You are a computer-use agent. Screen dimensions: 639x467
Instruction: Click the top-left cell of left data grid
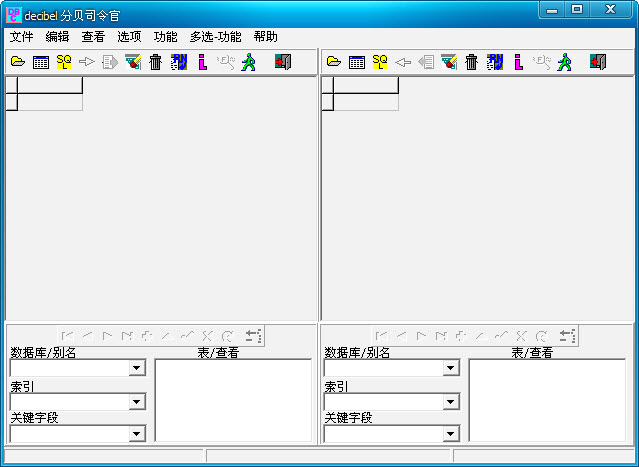(x=12, y=85)
